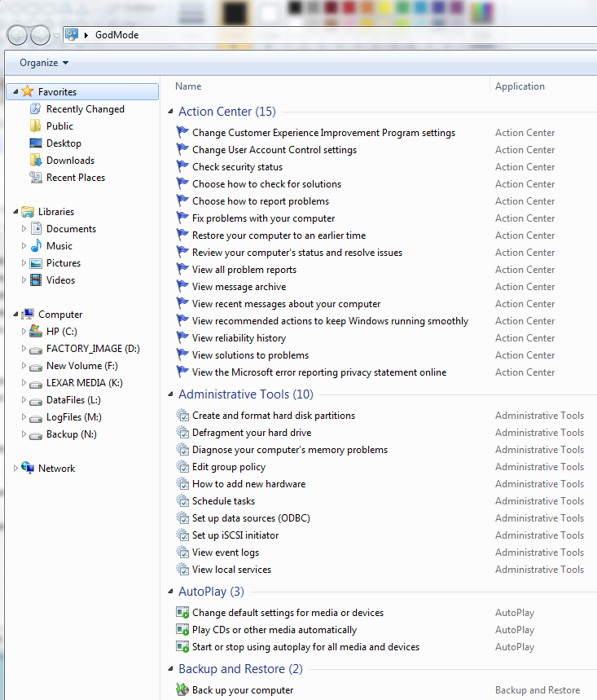Select LEXAR MEDIA (K:) drive
Screen dimensions: 597x700
85,382
